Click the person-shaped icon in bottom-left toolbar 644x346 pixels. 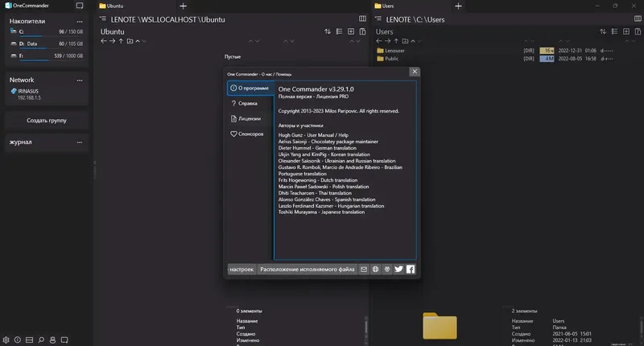(x=52, y=340)
